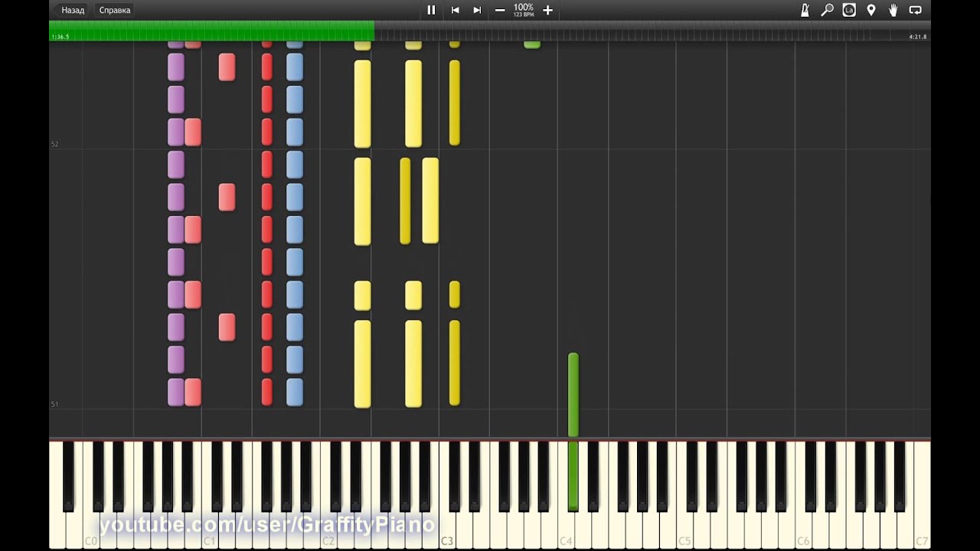980x551 pixels.
Task: Click the falling green note above the keyboard
Action: click(x=573, y=395)
